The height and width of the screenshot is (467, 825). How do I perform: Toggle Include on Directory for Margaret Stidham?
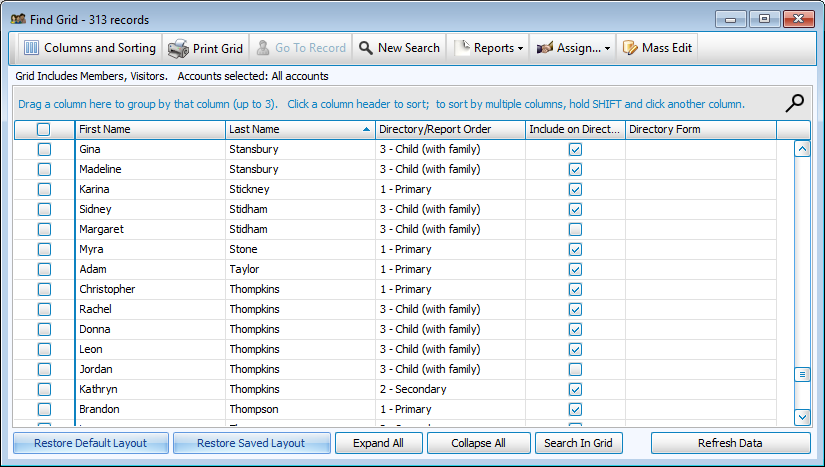tap(575, 230)
